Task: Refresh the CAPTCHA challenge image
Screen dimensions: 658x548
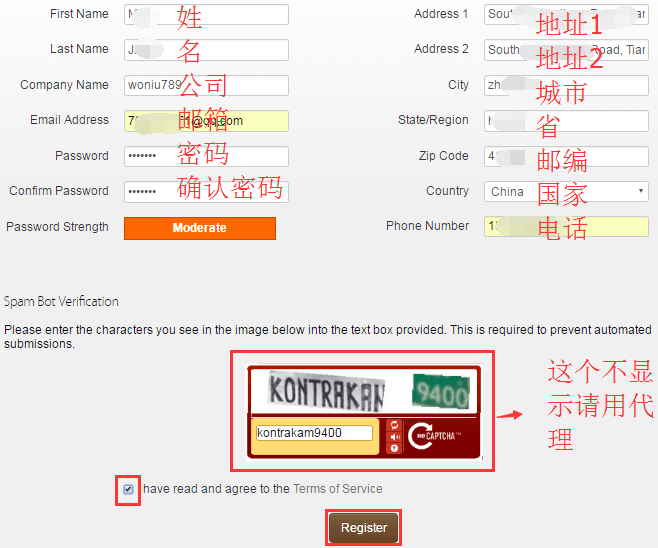Action: coord(393,425)
